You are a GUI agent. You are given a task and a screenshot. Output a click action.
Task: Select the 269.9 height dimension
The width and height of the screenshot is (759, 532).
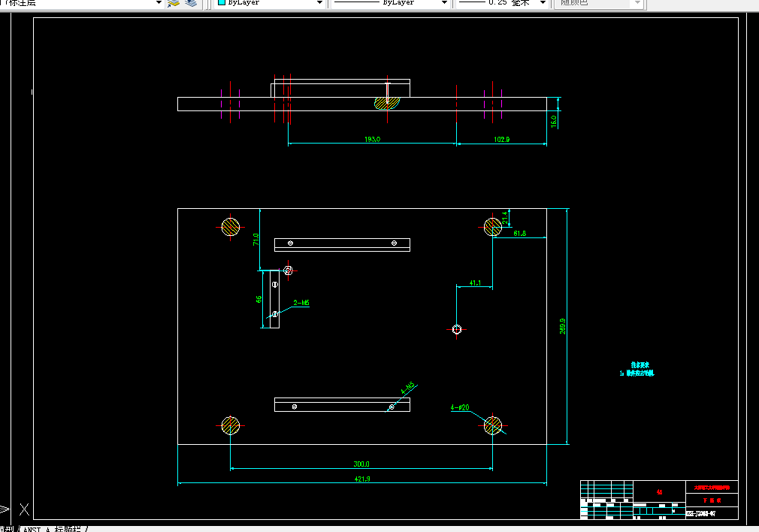(562, 326)
